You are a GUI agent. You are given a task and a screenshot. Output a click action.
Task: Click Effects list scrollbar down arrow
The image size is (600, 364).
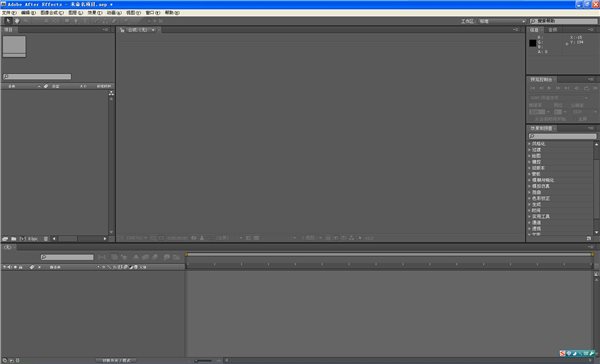(x=597, y=232)
